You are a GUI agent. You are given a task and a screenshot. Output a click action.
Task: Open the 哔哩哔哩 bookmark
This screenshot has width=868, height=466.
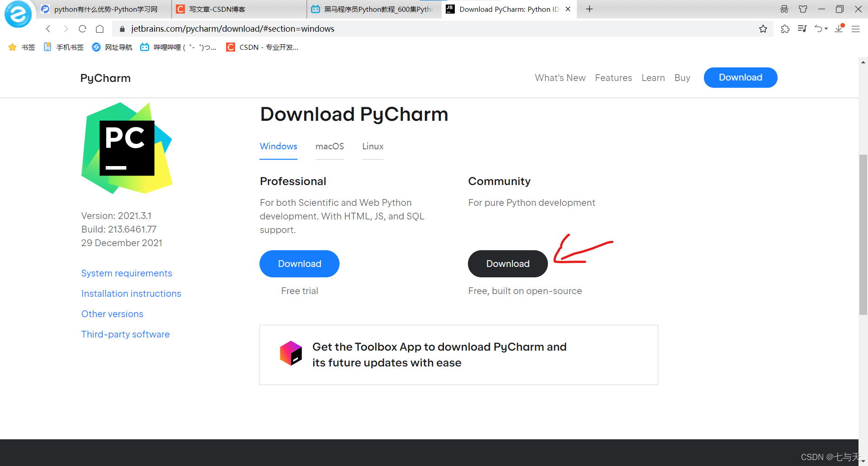(178, 47)
